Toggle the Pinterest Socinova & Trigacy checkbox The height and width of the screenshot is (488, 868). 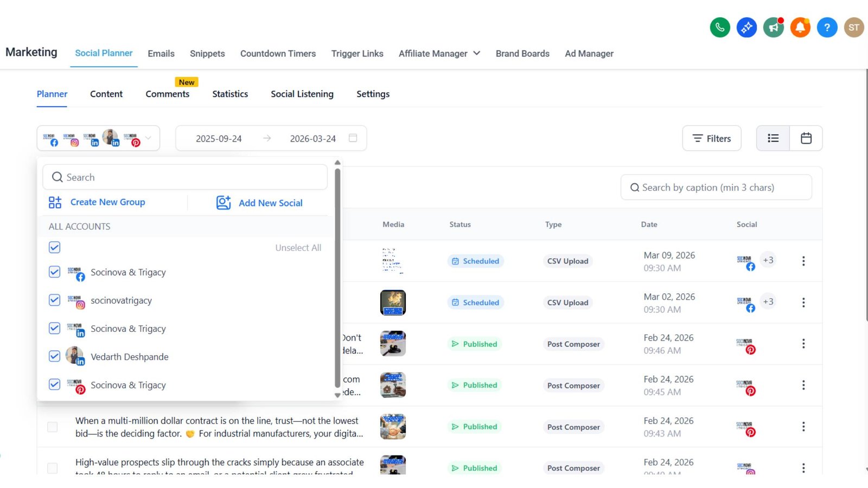(x=54, y=384)
